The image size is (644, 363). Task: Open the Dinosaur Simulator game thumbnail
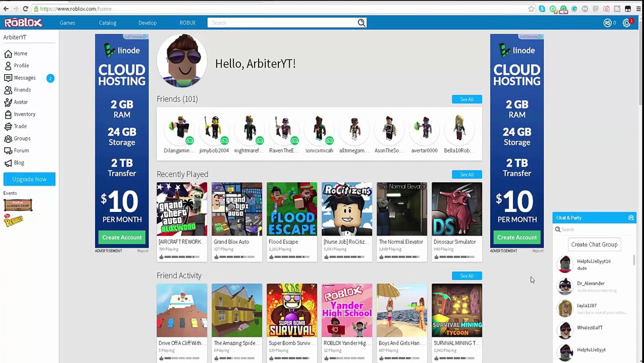(x=457, y=209)
